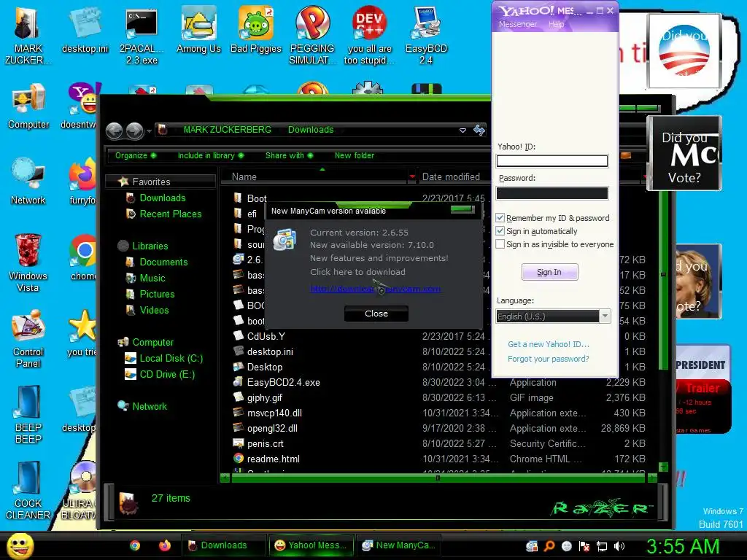The image size is (747, 560).
Task: Click the Action Center flag tray icon
Action: 584,546
